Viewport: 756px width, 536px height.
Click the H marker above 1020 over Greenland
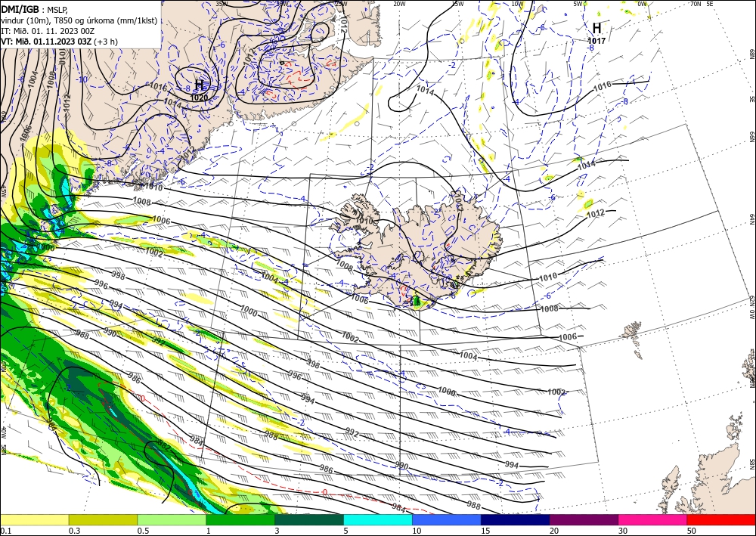pos(200,85)
